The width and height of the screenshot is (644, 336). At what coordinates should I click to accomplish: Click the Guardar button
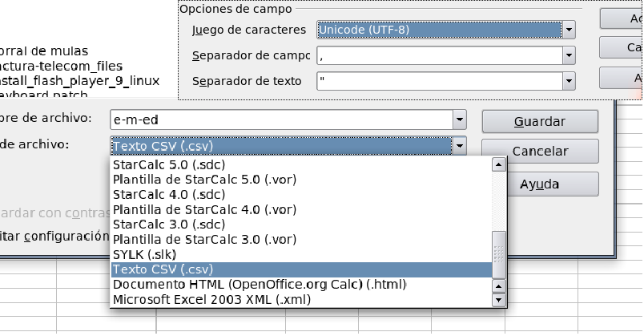pos(540,122)
